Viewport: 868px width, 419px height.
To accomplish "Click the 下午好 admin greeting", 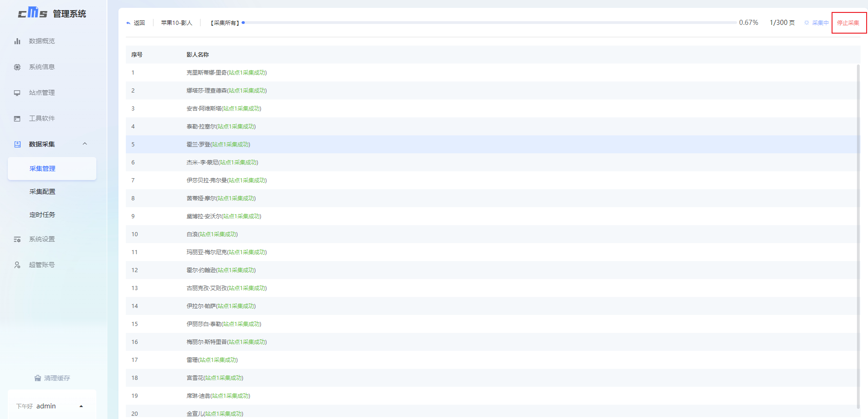I will click(36, 406).
